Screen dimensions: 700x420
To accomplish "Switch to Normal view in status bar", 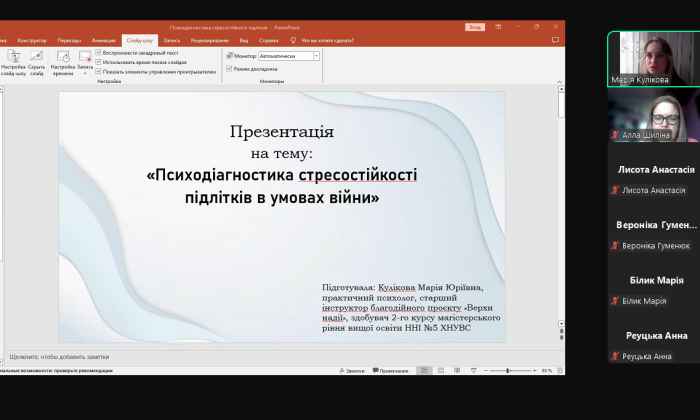I will (x=425, y=370).
